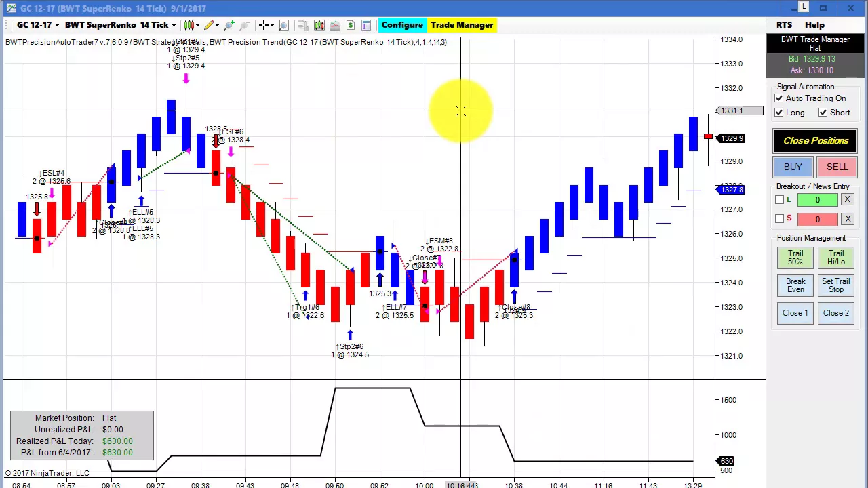Click the Break Even button
Image resolution: width=868 pixels, height=488 pixels.
click(x=795, y=285)
